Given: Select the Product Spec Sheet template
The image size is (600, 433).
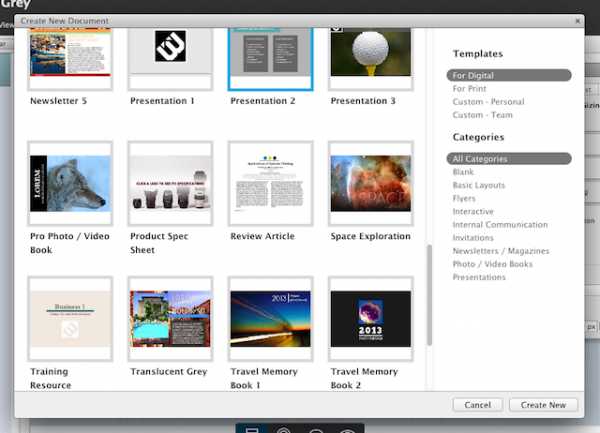Looking at the screenshot, I should point(170,183).
